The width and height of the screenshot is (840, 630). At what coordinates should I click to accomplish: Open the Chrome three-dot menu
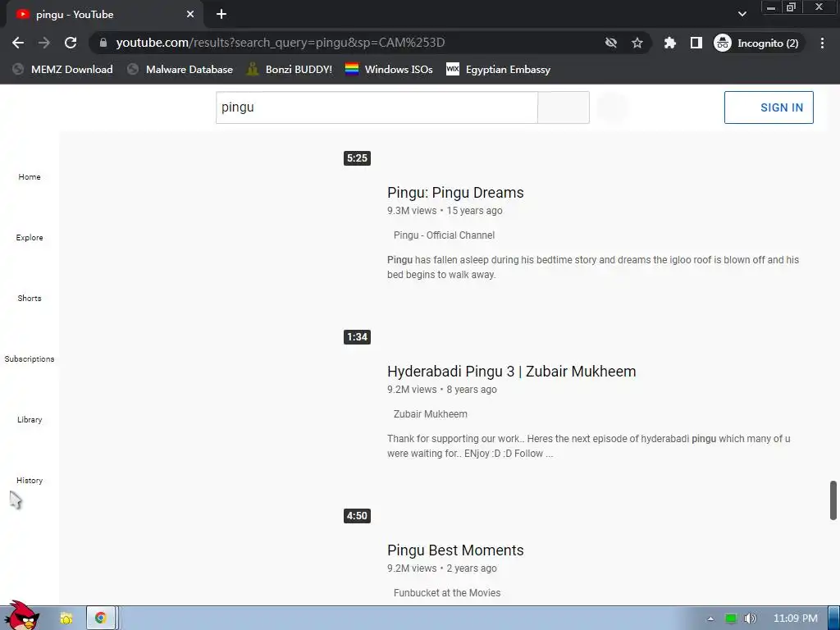(822, 43)
